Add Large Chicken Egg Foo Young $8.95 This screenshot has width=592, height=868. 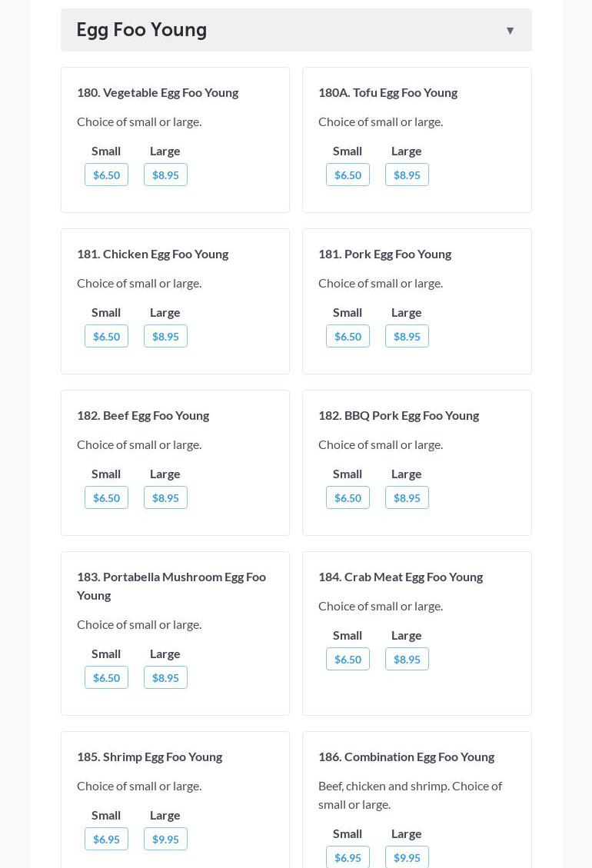pos(165,336)
